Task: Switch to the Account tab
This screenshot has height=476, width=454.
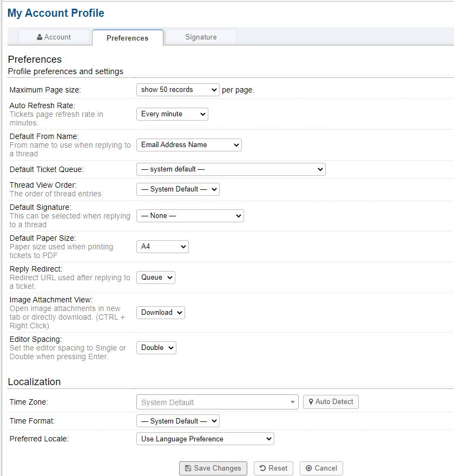Action: coord(54,37)
